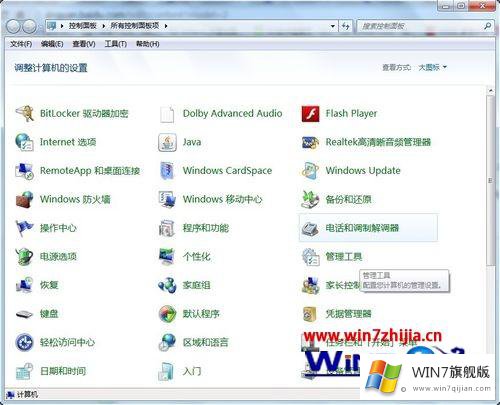Image resolution: width=500 pixels, height=405 pixels.
Task: Open the 文件(F) menu
Action: click(x=21, y=44)
